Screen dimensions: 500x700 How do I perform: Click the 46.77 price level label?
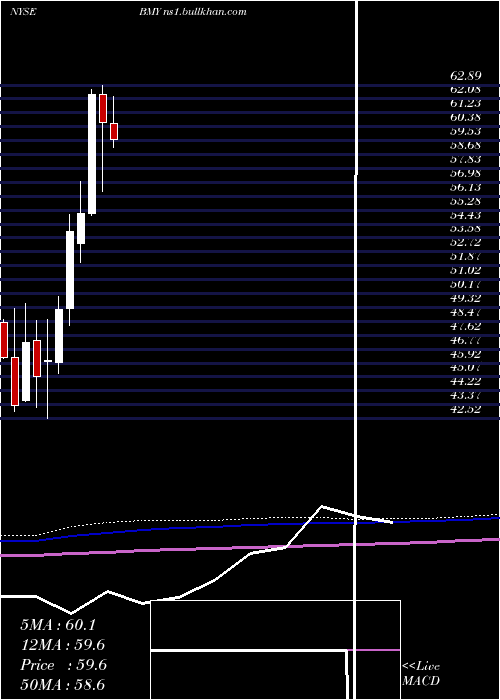pos(465,340)
